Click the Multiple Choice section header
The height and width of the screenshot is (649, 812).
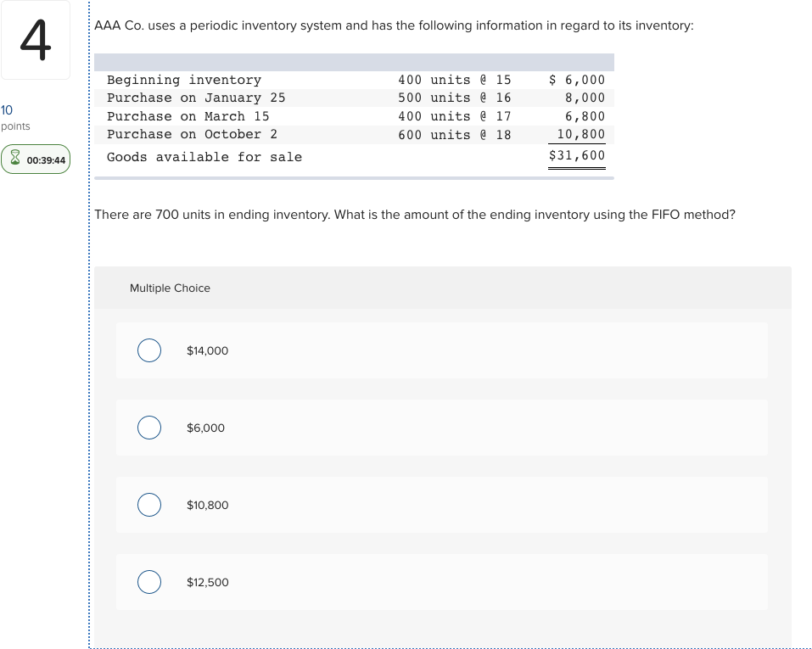point(170,288)
